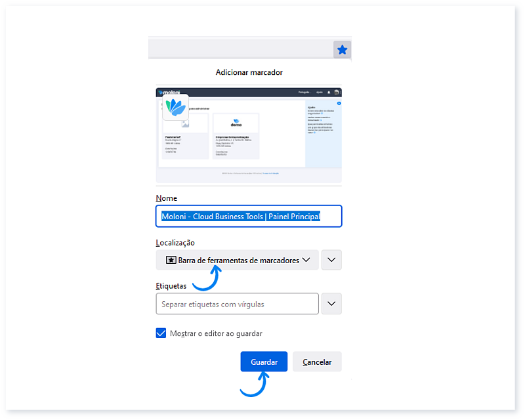Open notifications via the bell icon
The image size is (525, 420).
(x=328, y=92)
